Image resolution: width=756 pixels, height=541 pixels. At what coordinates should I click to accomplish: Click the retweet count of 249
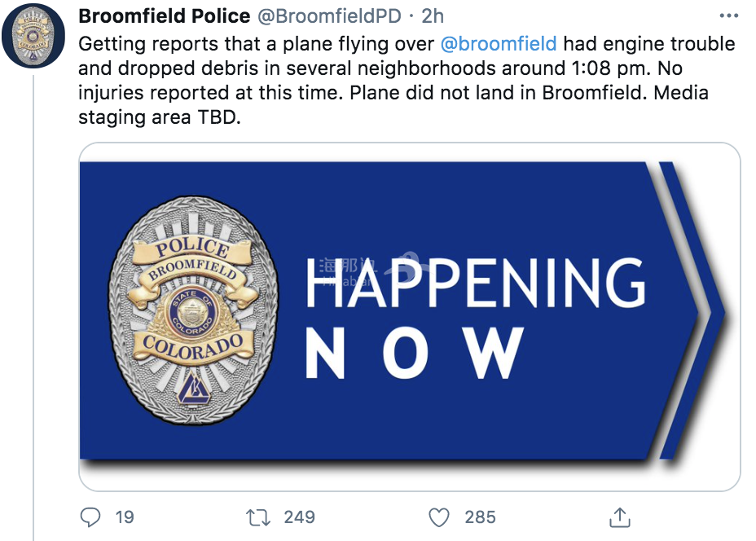click(x=300, y=517)
